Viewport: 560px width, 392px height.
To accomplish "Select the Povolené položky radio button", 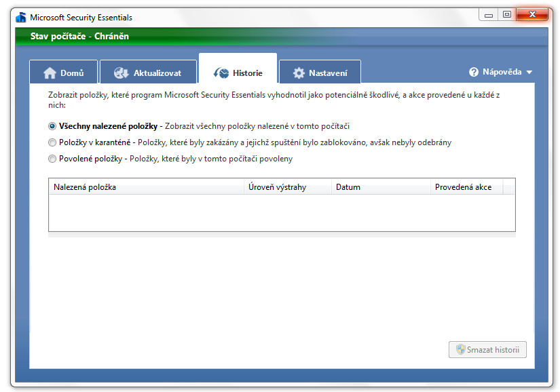I will (x=52, y=159).
